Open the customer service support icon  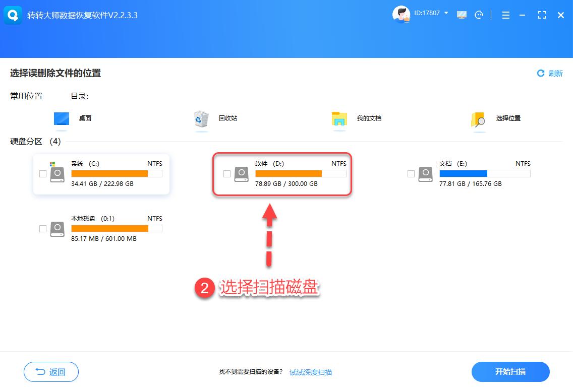479,15
